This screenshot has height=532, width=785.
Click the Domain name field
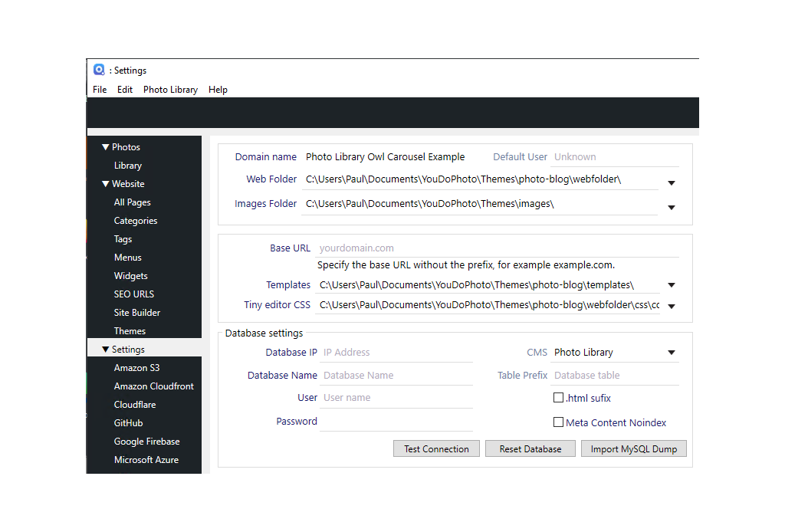click(386, 157)
